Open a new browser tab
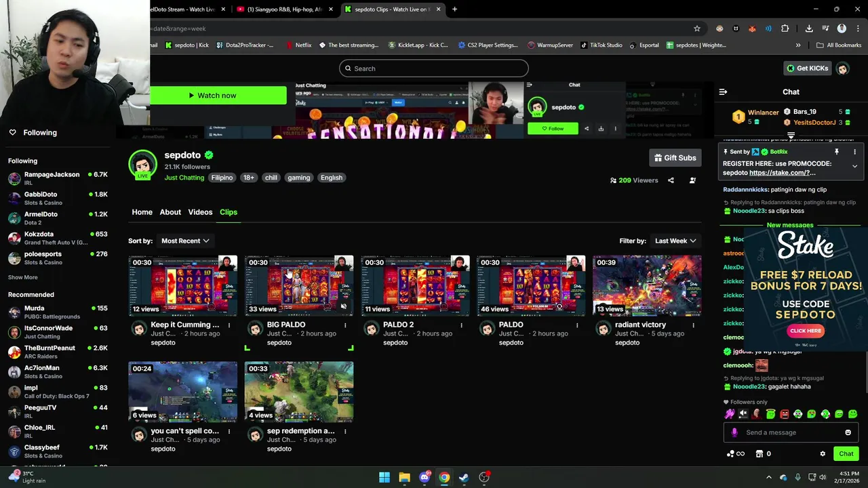 454,9
